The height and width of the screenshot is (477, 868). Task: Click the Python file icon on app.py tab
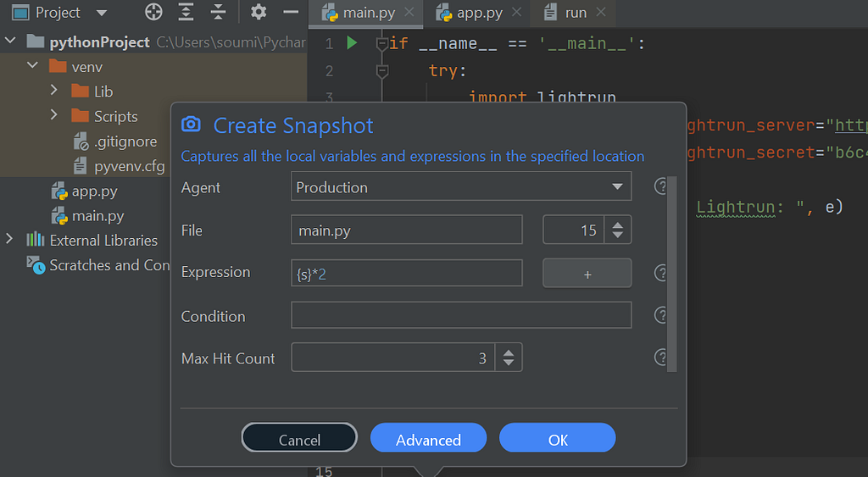tap(444, 12)
